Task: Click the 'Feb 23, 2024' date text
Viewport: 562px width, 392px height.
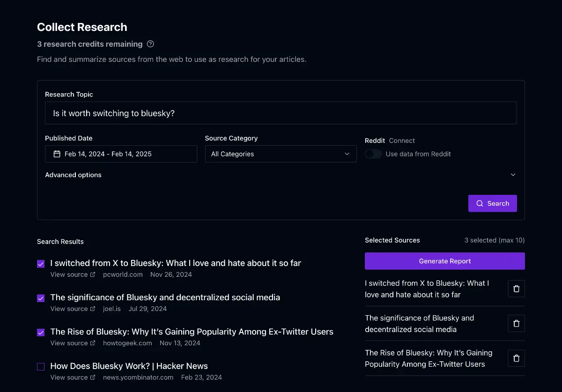Action: (x=201, y=377)
